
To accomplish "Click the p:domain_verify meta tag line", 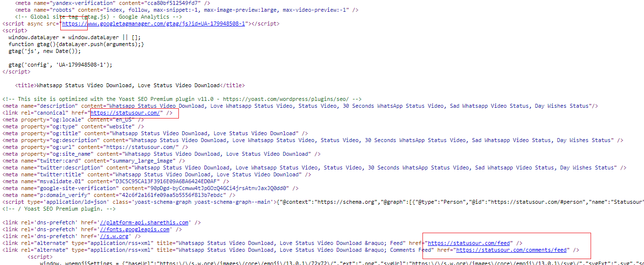I will (x=119, y=195).
